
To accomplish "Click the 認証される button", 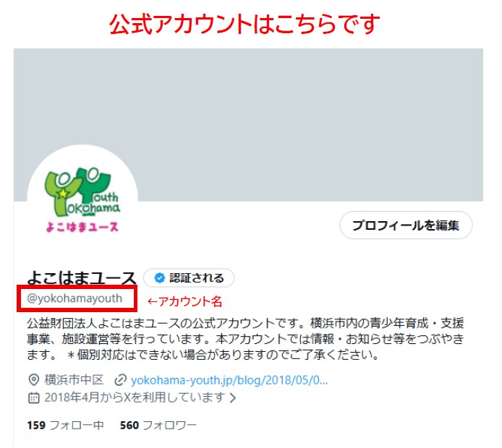I will tap(189, 278).
